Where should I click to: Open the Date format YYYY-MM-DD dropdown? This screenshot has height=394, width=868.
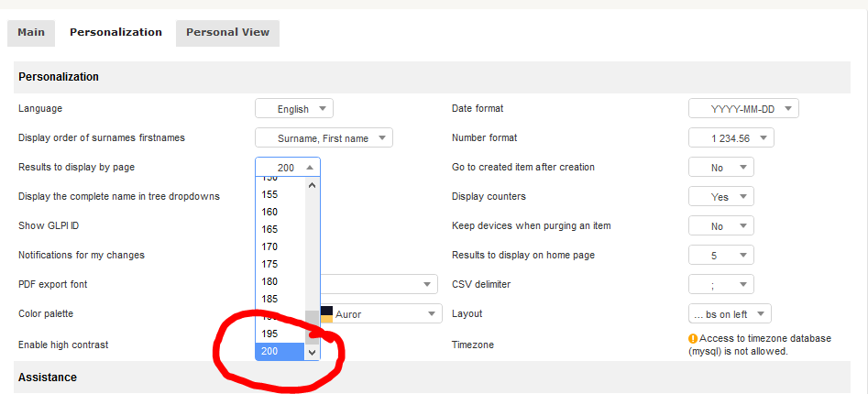(x=743, y=108)
